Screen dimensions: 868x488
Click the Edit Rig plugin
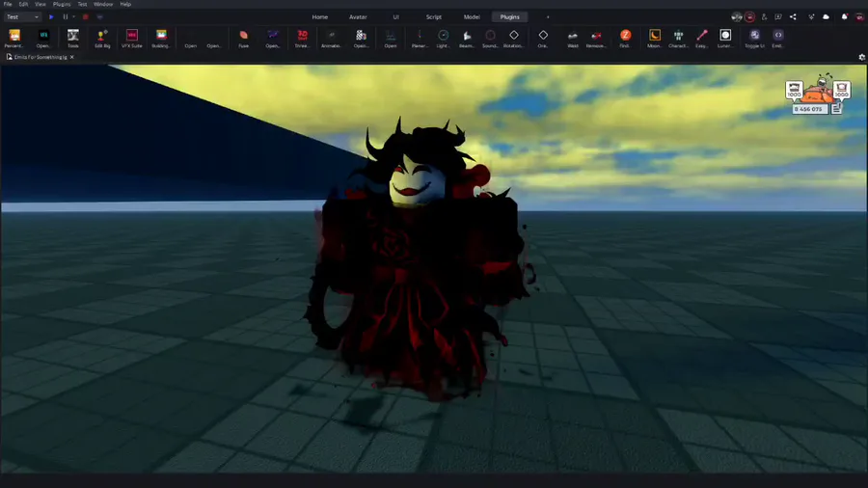[x=102, y=38]
